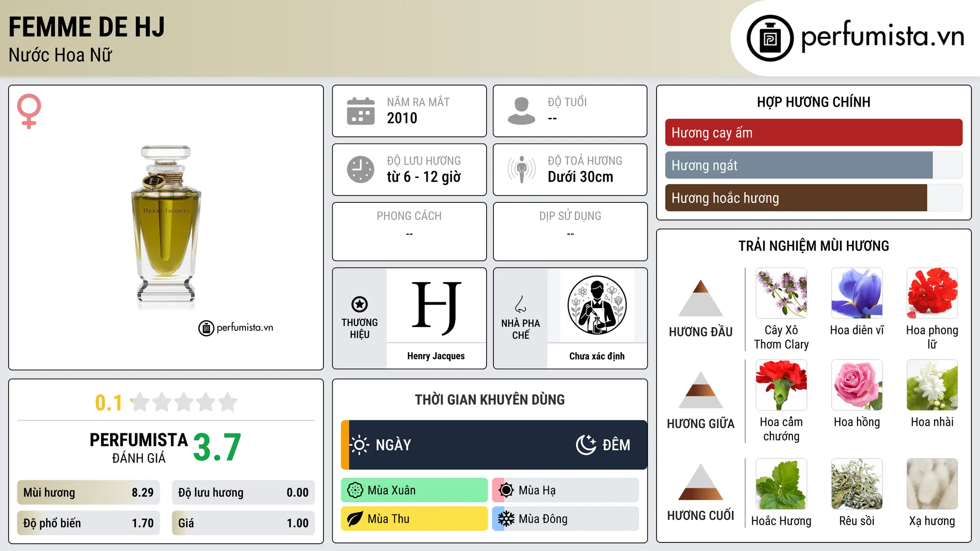Click the FEMME DE HJ title
This screenshot has width=980, height=551.
click(87, 27)
